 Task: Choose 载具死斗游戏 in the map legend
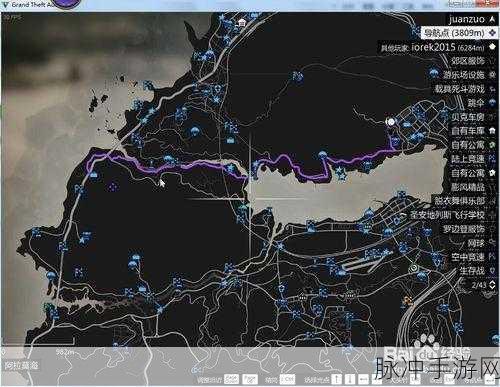[x=465, y=89]
